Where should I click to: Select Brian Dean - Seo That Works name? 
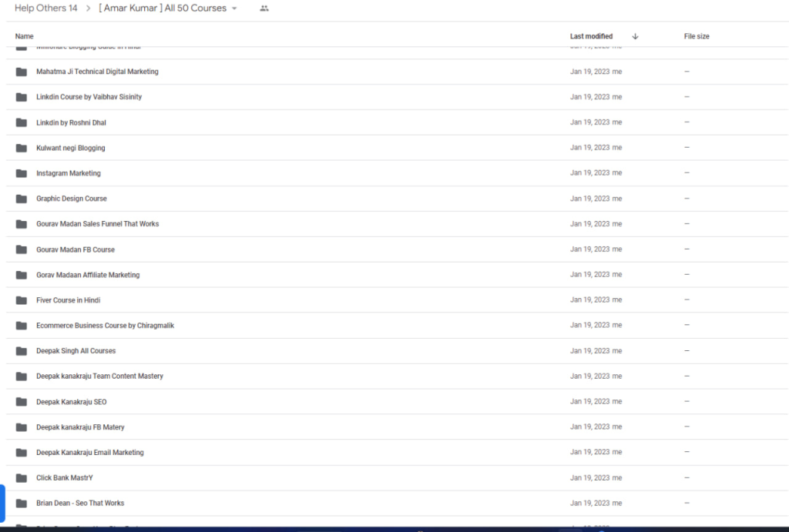point(80,503)
